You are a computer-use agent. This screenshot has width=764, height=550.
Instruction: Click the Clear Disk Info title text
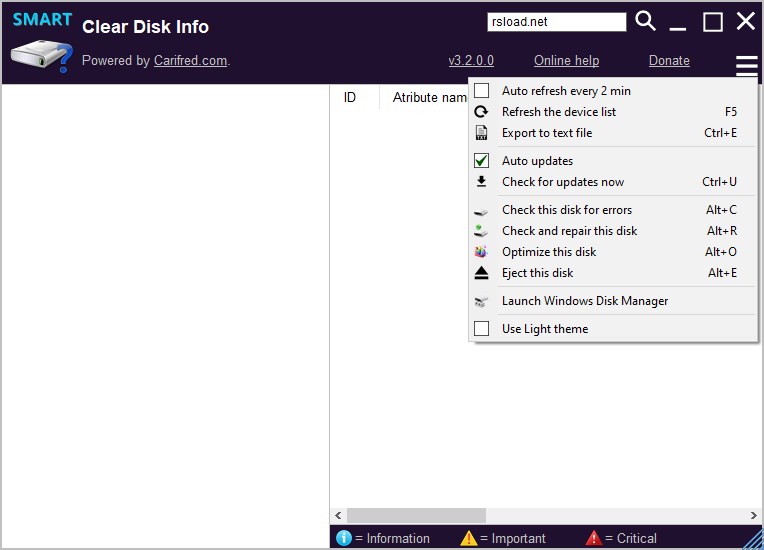pyautogui.click(x=145, y=27)
